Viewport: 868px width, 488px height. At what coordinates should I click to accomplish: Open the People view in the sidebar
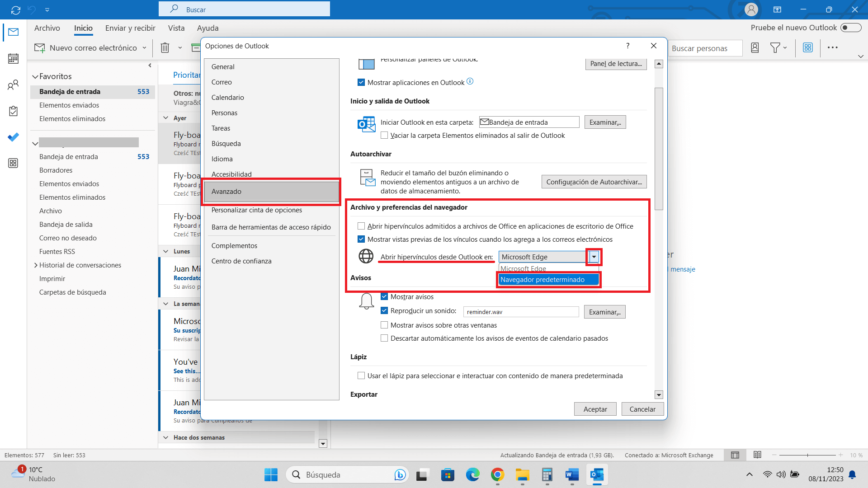[13, 84]
